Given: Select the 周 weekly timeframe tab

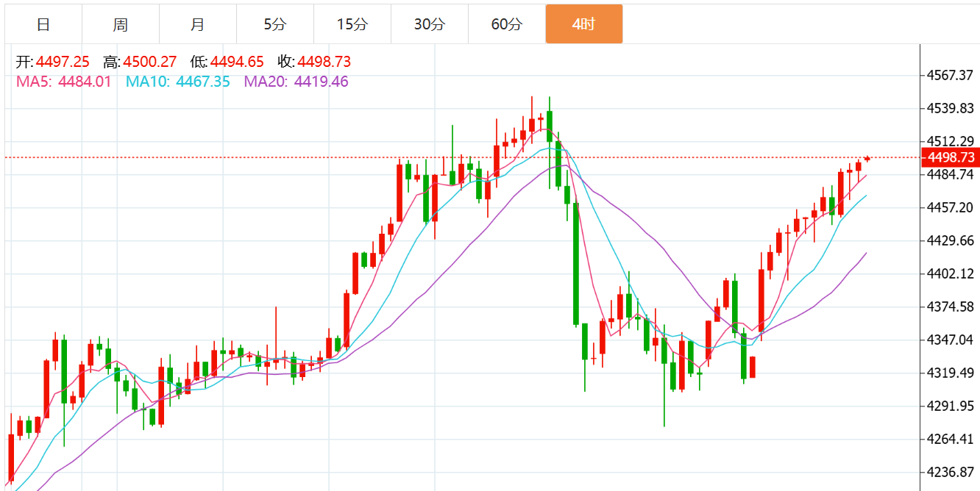Looking at the screenshot, I should 121,24.
